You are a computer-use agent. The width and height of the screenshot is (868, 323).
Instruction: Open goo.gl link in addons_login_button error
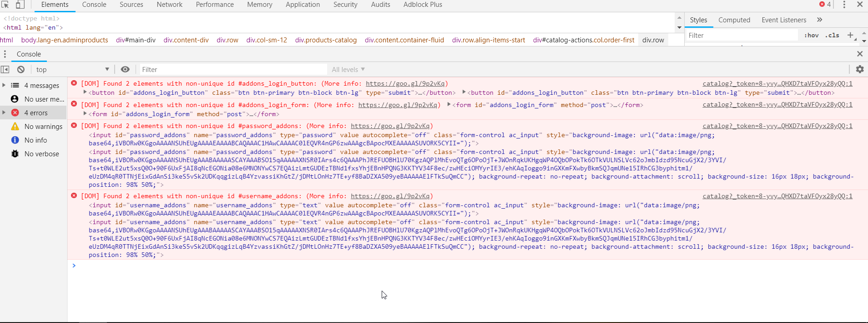click(405, 83)
